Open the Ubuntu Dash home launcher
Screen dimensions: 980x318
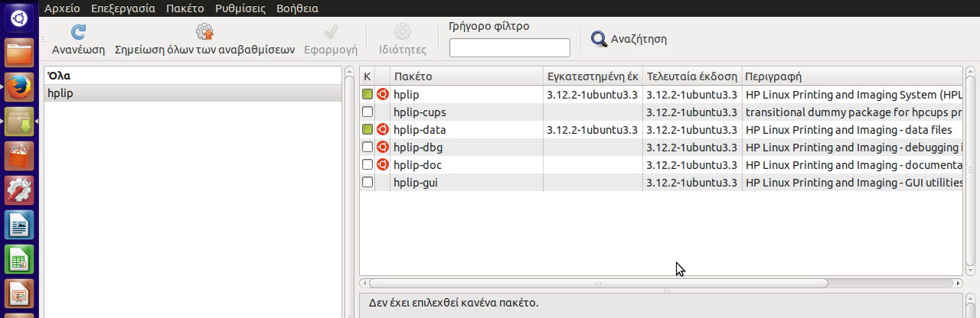(20, 17)
